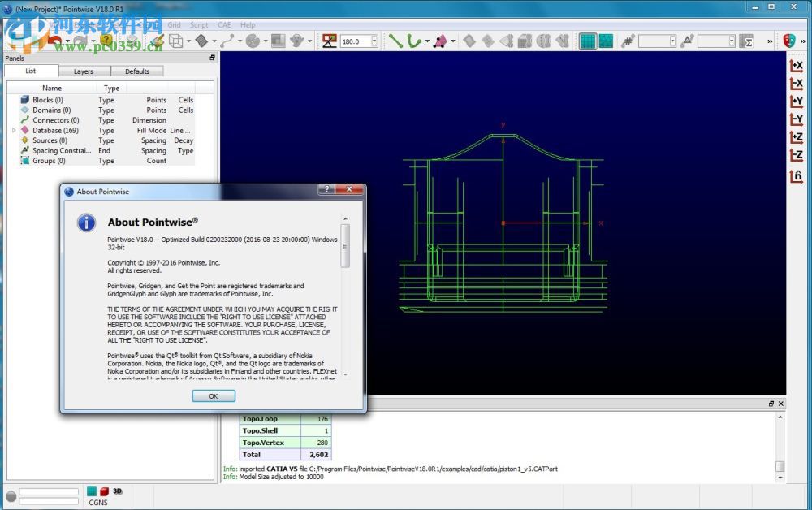Click the +X view orientation icon
Viewport: 812px width, 510px height.
pyautogui.click(x=797, y=66)
